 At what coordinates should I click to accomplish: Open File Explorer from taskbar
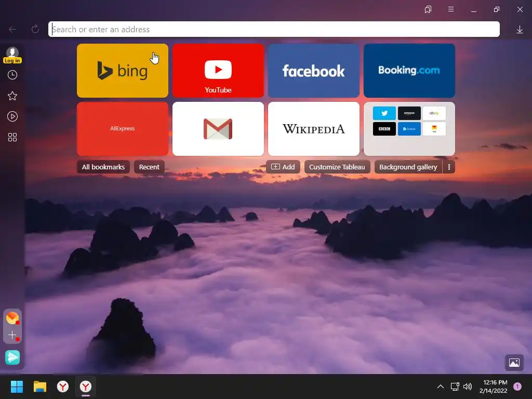click(x=39, y=387)
